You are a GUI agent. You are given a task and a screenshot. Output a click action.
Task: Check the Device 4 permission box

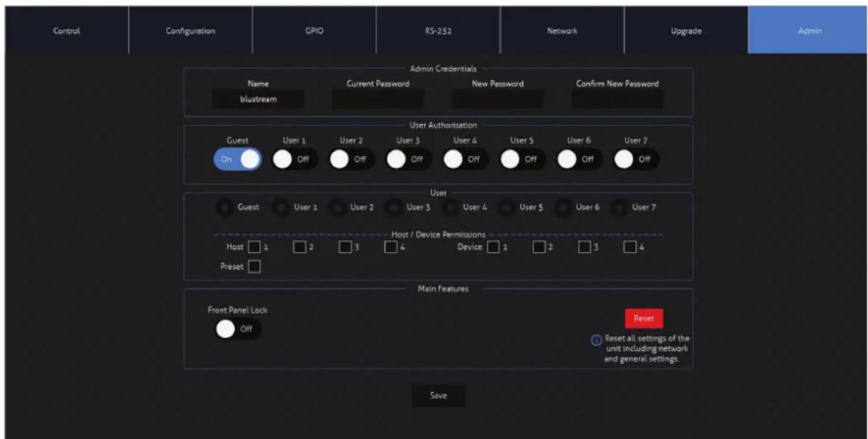[x=630, y=247]
